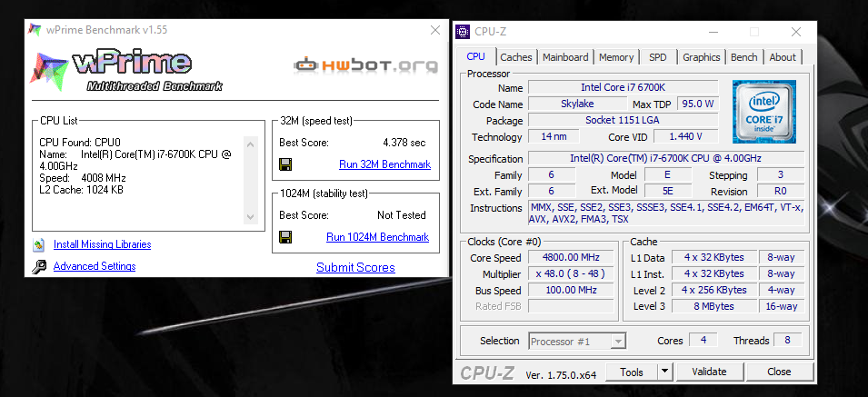Viewport: 868px width, 397px height.
Task: Click the Revision value R0
Action: 781,192
